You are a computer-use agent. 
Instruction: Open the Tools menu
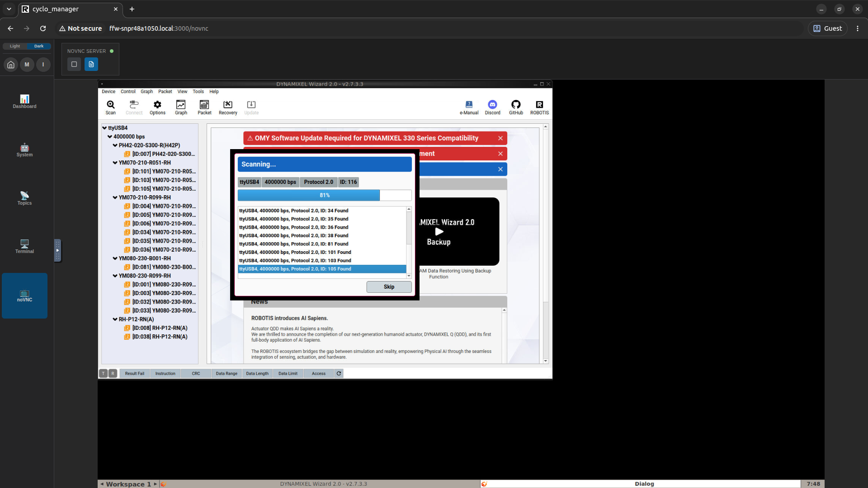(x=198, y=91)
